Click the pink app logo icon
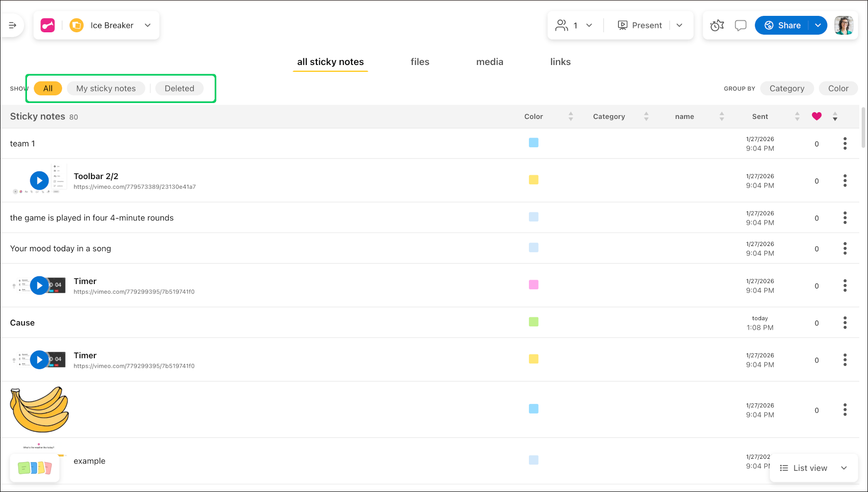Viewport: 868px width, 492px height. [48, 26]
